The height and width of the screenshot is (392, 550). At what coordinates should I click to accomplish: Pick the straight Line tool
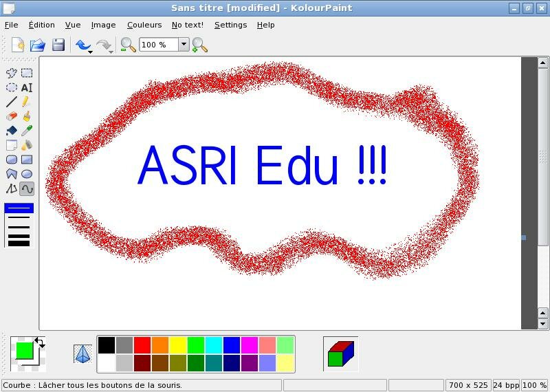(x=12, y=102)
